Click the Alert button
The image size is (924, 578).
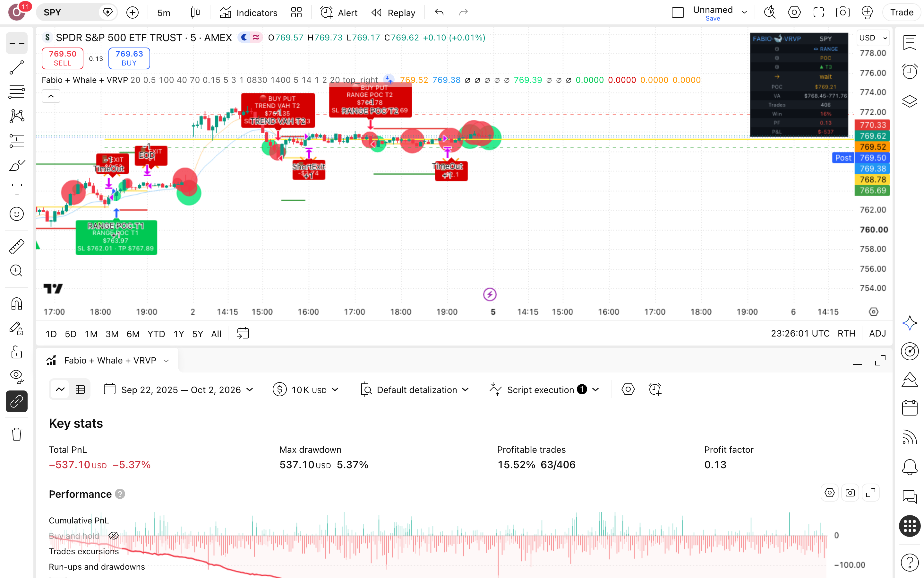pyautogui.click(x=339, y=13)
